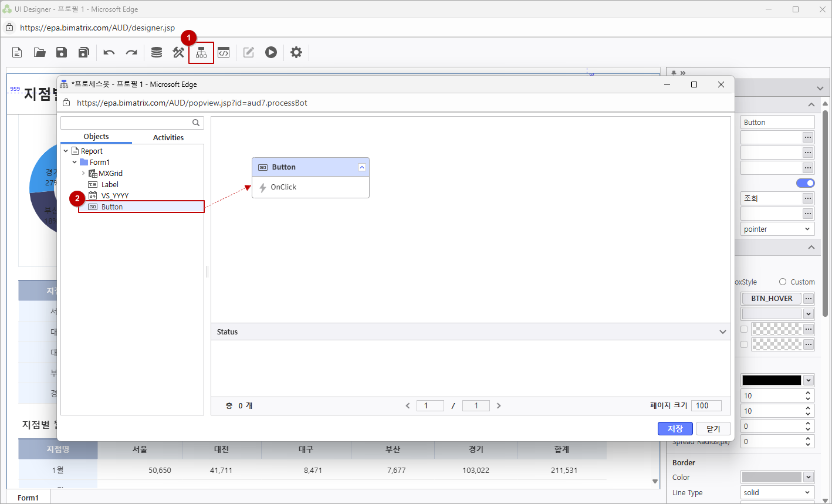Click the 저장 save button
This screenshot has width=832, height=504.
point(675,429)
